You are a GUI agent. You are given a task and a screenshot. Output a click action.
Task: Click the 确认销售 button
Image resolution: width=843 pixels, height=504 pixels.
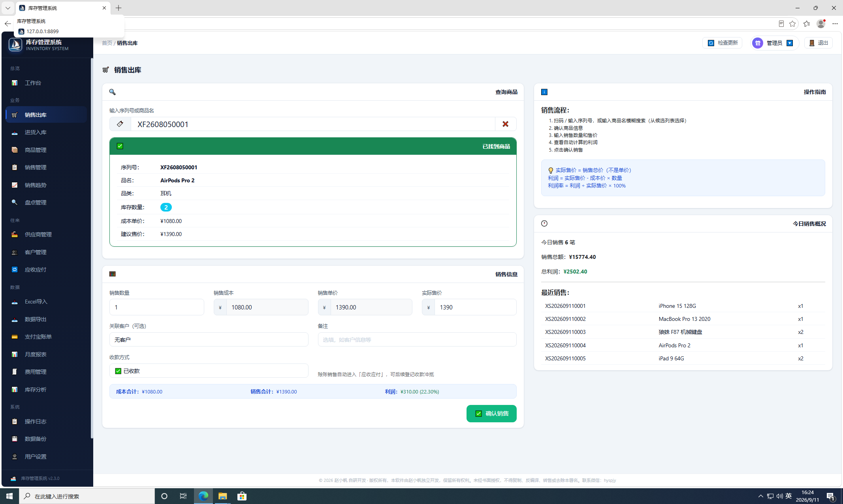[491, 414]
